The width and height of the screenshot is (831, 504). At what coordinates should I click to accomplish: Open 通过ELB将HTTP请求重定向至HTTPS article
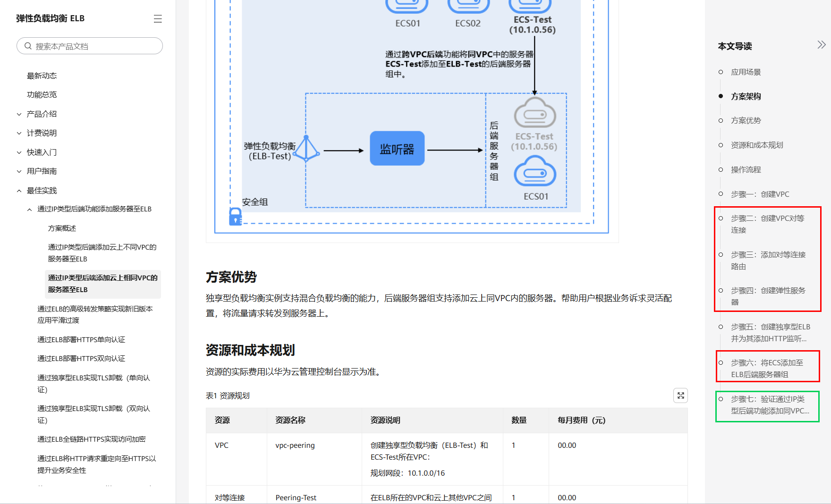(97, 464)
